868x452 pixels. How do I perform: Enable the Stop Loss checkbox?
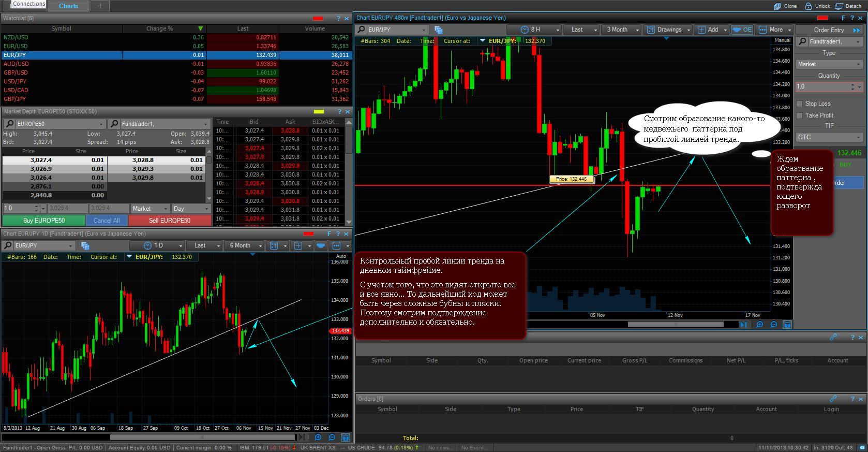click(800, 104)
